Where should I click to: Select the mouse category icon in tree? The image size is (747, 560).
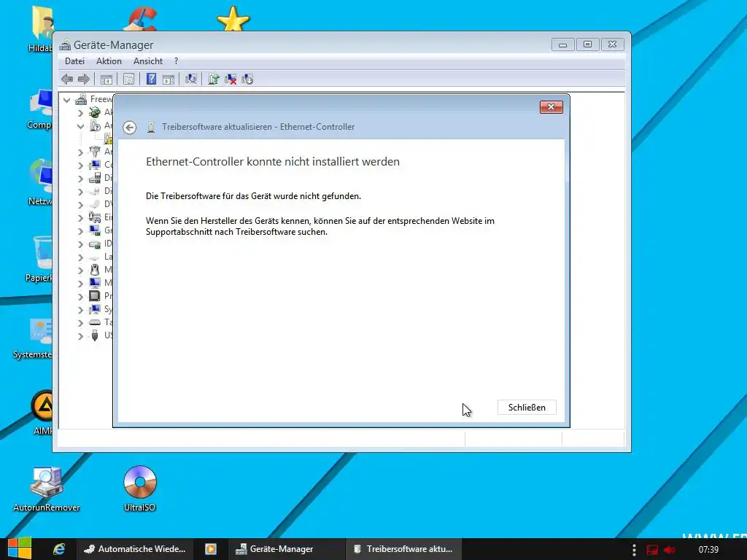95,270
